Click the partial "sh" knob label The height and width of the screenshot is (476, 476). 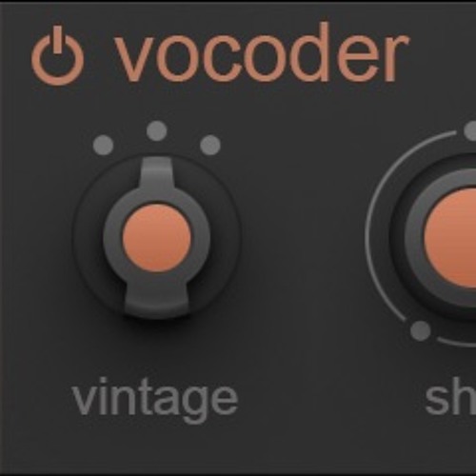click(x=450, y=399)
